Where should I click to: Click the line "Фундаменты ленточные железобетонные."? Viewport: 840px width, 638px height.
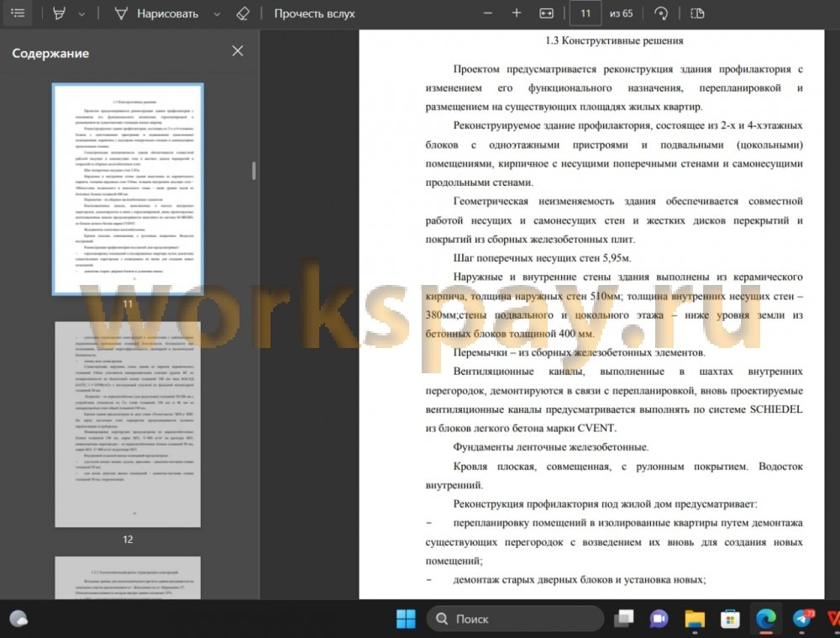[551, 447]
